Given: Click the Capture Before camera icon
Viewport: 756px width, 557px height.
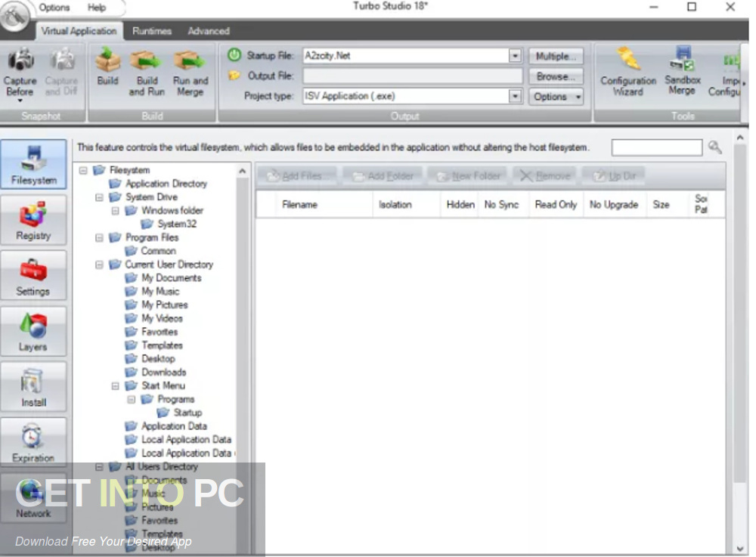Looking at the screenshot, I should pyautogui.click(x=20, y=60).
